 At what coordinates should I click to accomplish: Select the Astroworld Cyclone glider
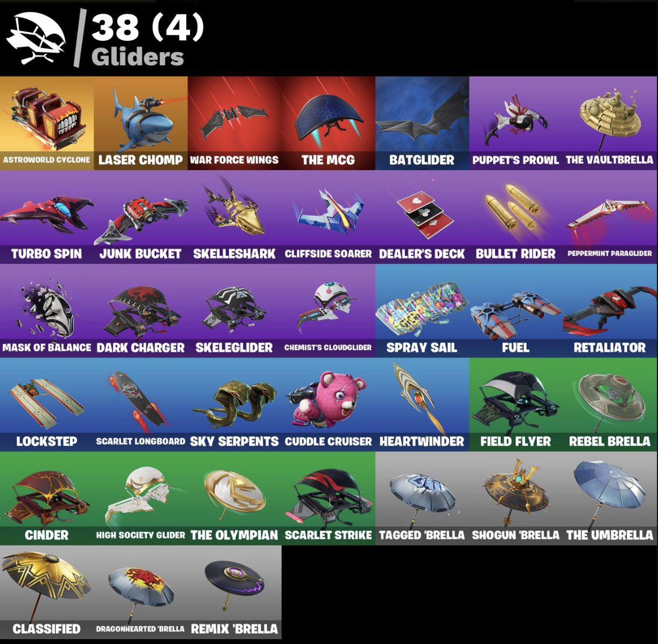(47, 123)
